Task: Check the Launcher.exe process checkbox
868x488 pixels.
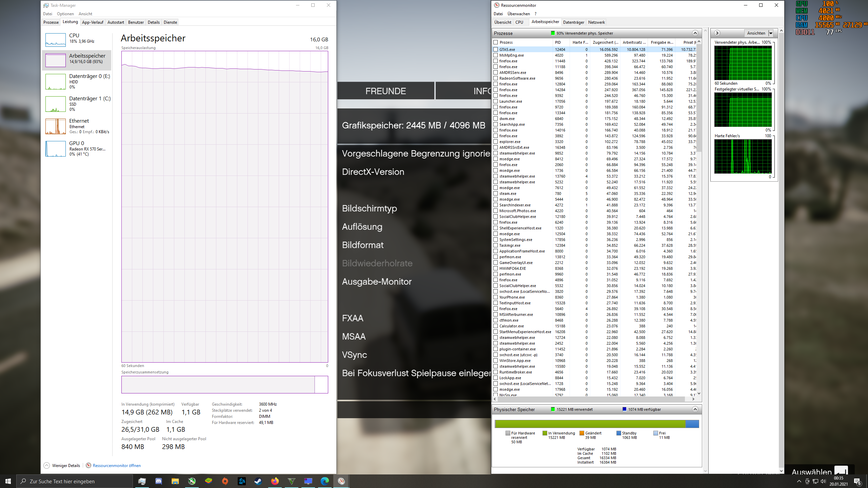Action: click(496, 101)
